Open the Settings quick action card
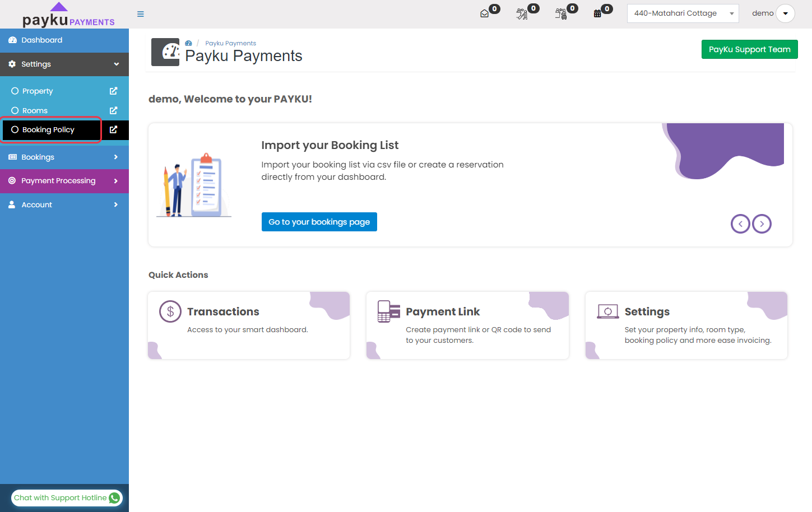The height and width of the screenshot is (512, 812). [686, 325]
